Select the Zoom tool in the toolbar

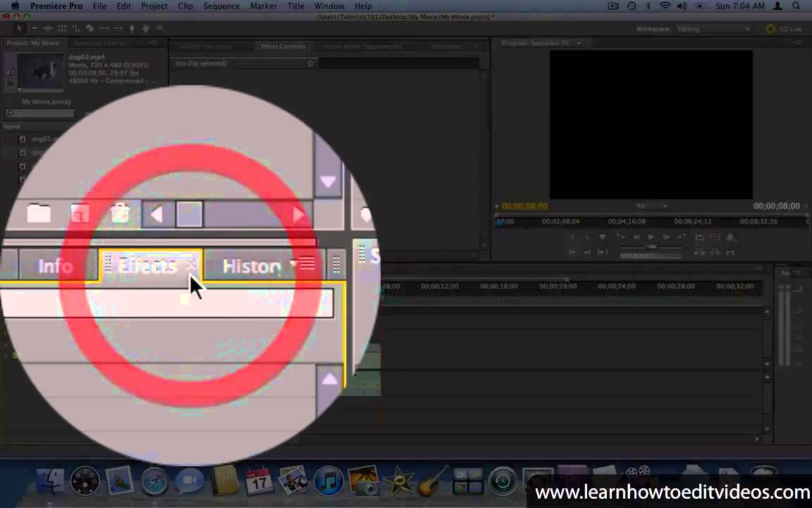(x=160, y=28)
